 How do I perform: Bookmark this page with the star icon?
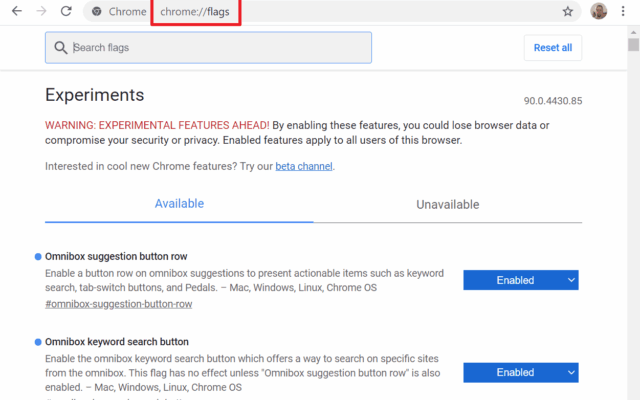(x=567, y=11)
